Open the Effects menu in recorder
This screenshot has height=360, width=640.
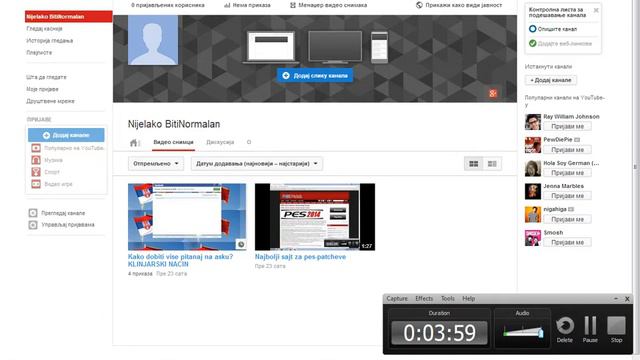[x=424, y=299]
